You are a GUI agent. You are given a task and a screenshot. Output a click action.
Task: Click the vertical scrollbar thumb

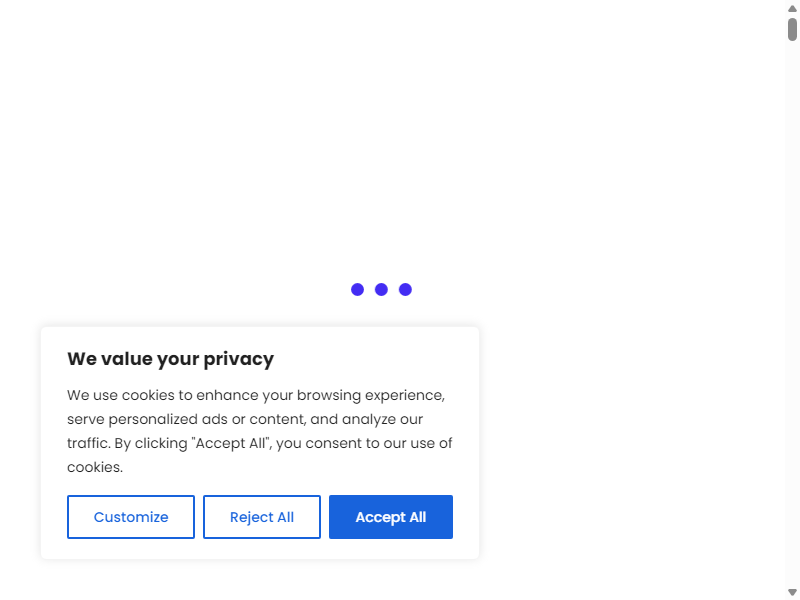click(x=792, y=29)
